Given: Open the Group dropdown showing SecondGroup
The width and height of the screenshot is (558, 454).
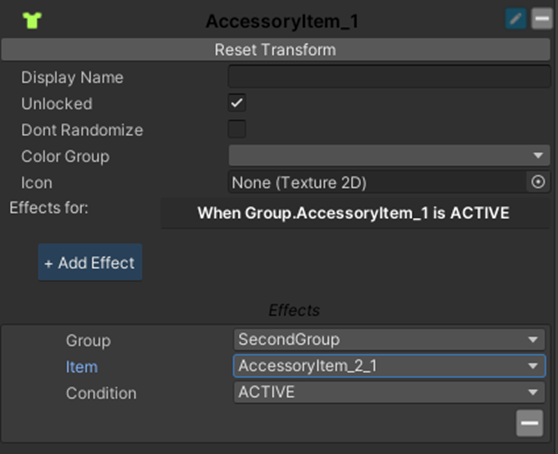Looking at the screenshot, I should (x=389, y=340).
